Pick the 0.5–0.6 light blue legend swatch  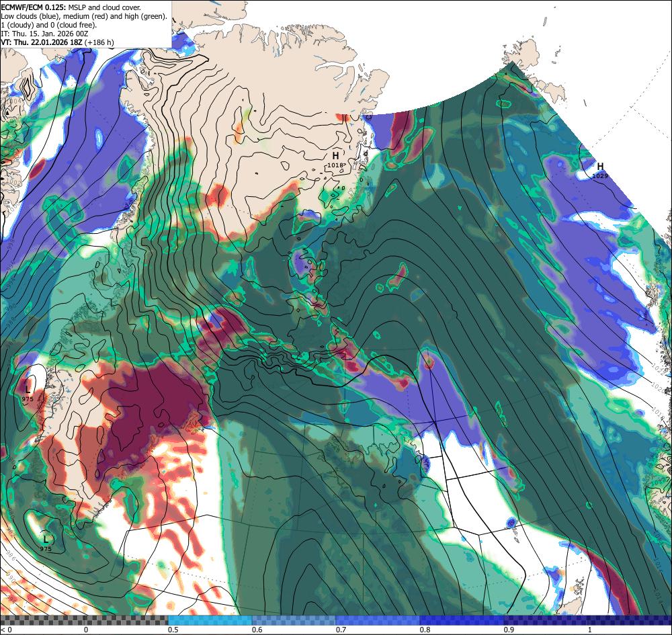click(210, 620)
